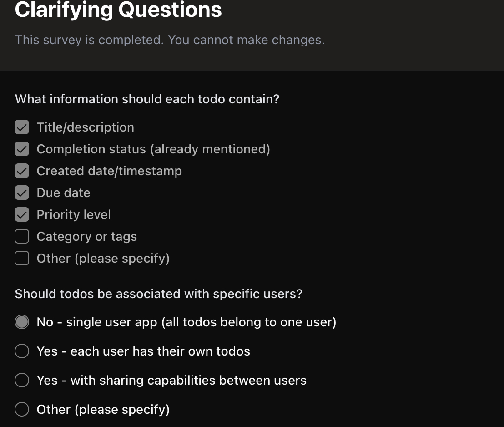Toggle the Completion status checkbox
This screenshot has height=427, width=504.
pos(21,149)
